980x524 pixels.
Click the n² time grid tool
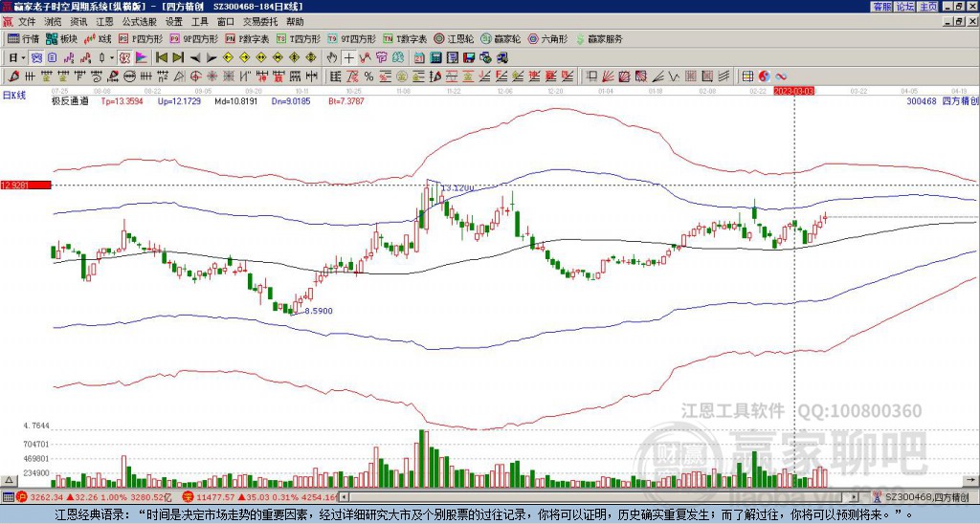click(162, 76)
